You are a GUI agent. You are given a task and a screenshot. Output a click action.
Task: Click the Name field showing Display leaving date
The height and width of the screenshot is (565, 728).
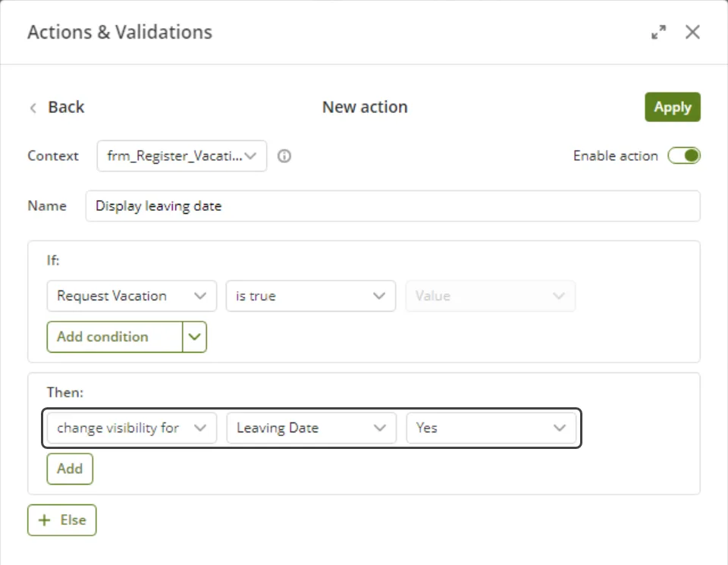(x=392, y=206)
